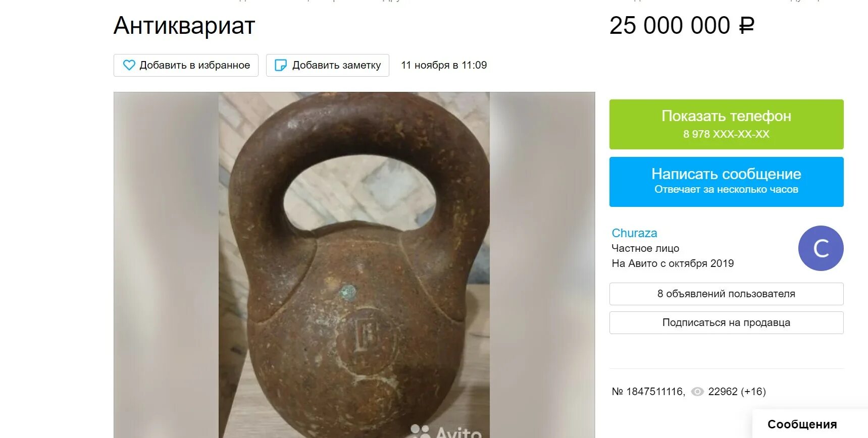Click the Антиквариат listing title
The width and height of the screenshot is (868, 438).
pos(184,26)
